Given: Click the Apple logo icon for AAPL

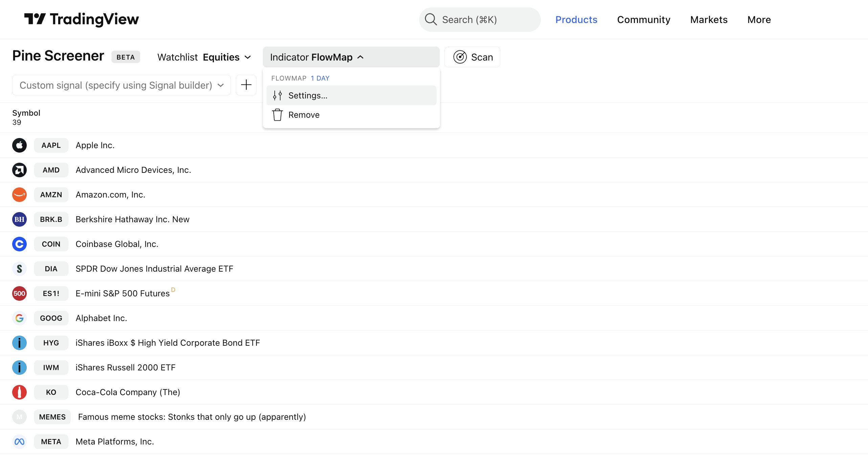Looking at the screenshot, I should coord(19,145).
